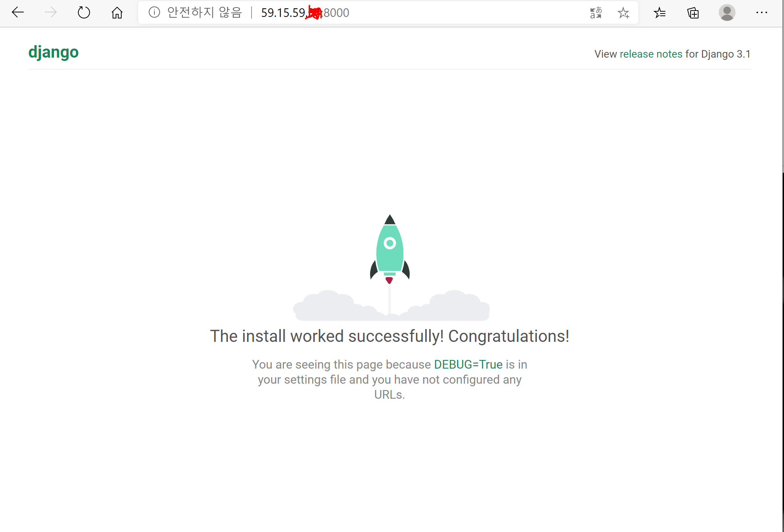Click the DEBUG=True link
The image size is (784, 532).
468,364
